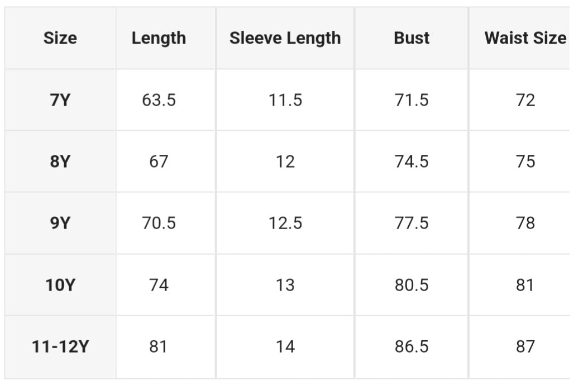Select the 7Y size row label
588x390 pixels.
click(60, 100)
